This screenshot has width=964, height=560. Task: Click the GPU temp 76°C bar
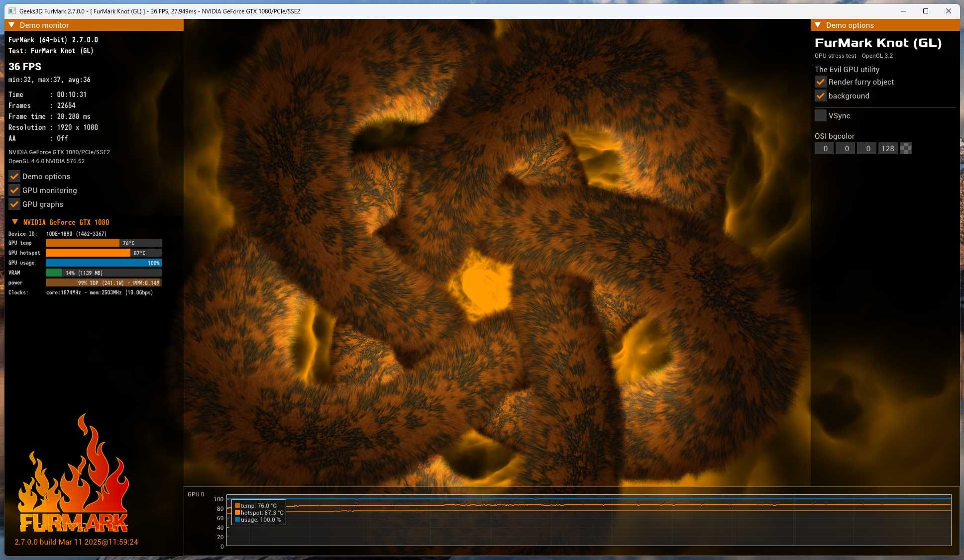(104, 243)
